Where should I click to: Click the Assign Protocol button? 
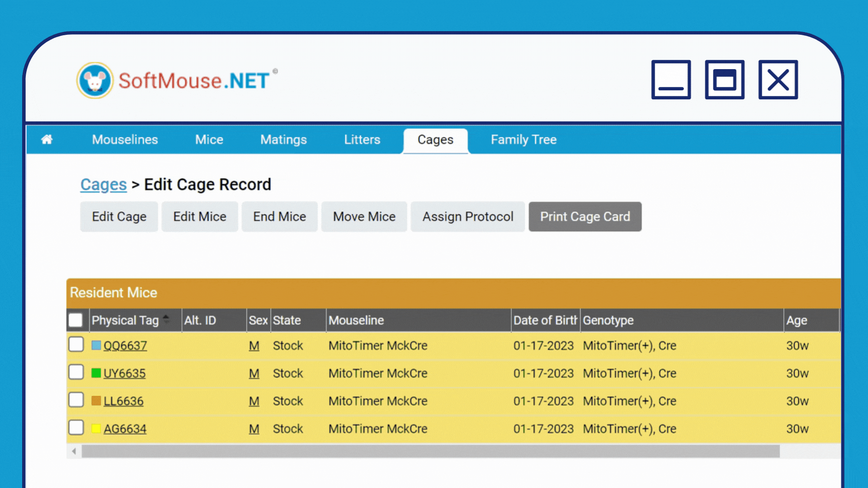coord(467,216)
